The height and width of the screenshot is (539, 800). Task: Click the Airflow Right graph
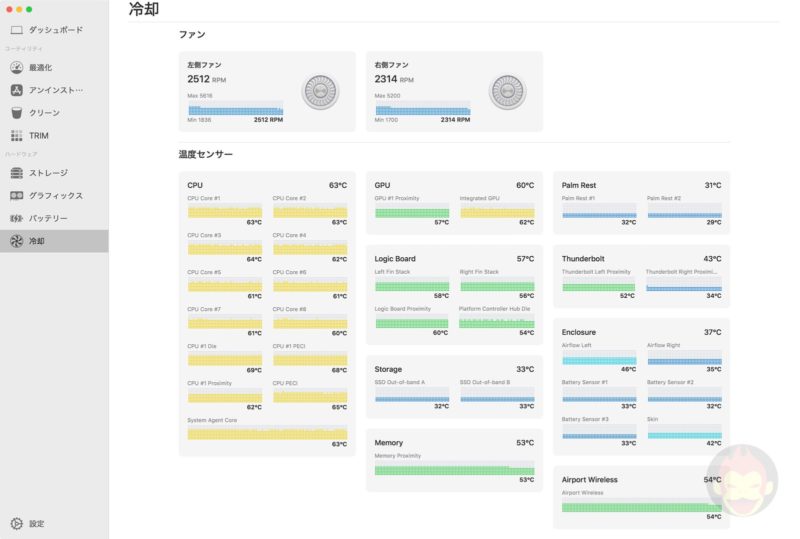[x=684, y=358]
